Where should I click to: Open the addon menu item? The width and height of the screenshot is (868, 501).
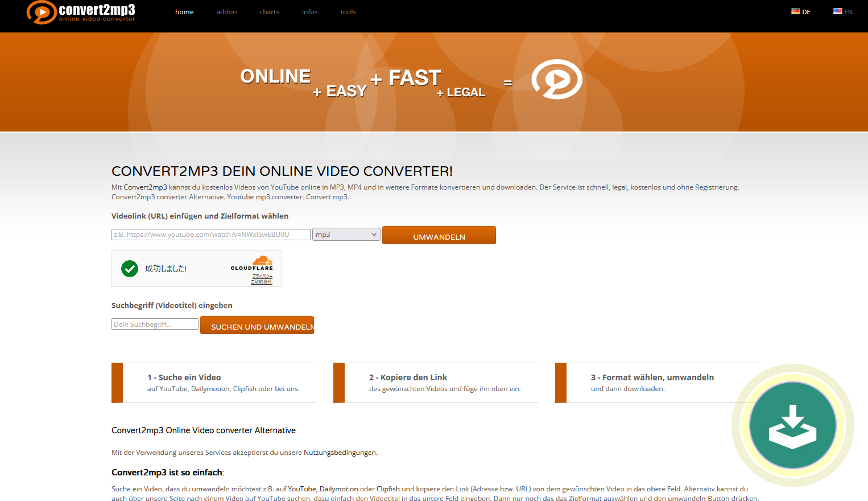pos(226,12)
